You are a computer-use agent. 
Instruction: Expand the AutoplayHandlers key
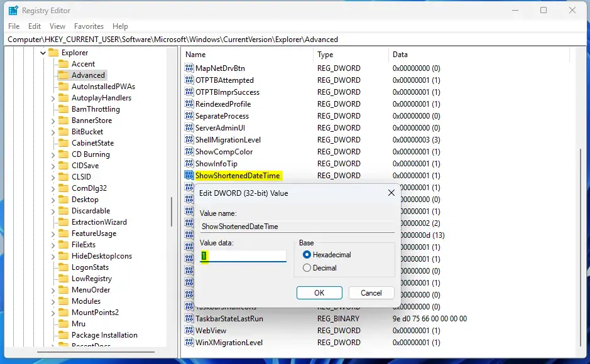pyautogui.click(x=53, y=99)
